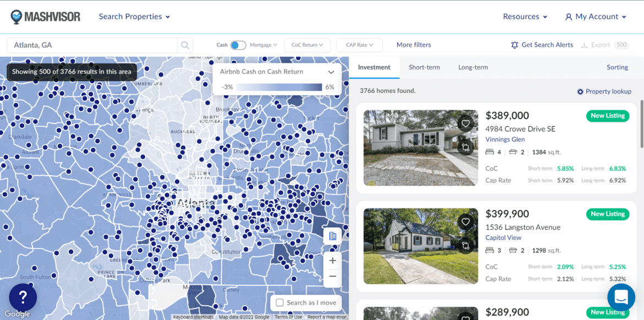
Task: Expand the Airbnb Cash on Cash Return dropdown
Action: pos(331,72)
